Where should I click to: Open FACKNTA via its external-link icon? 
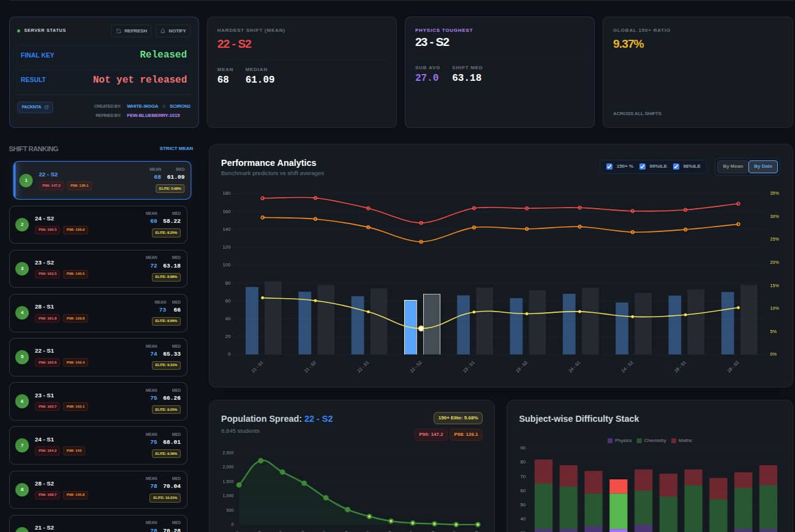47,107
